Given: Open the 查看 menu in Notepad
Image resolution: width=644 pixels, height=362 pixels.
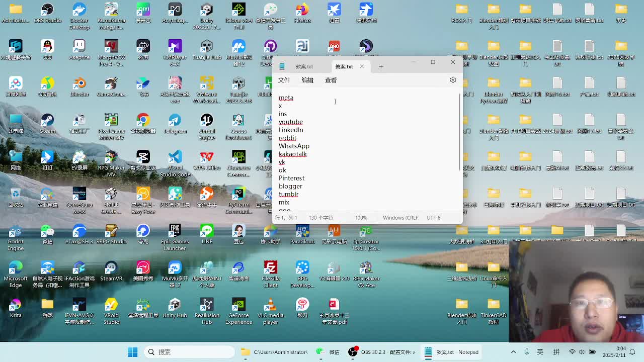Looking at the screenshot, I should point(331,80).
